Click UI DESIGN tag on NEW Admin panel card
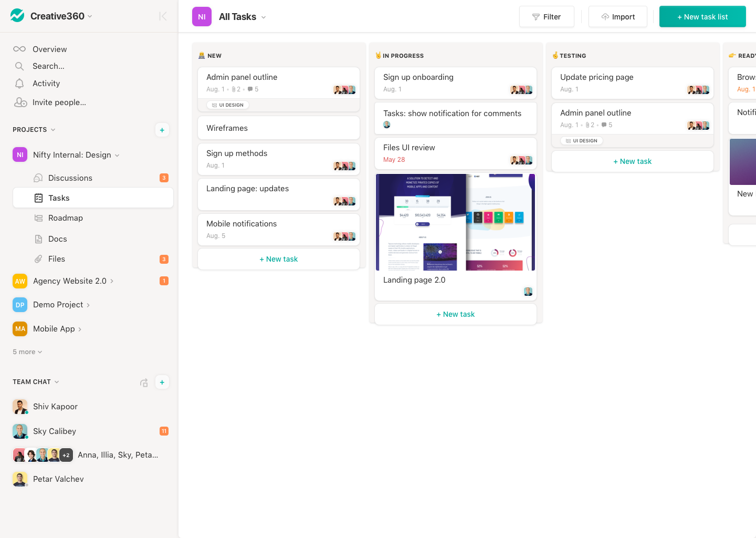 [228, 105]
